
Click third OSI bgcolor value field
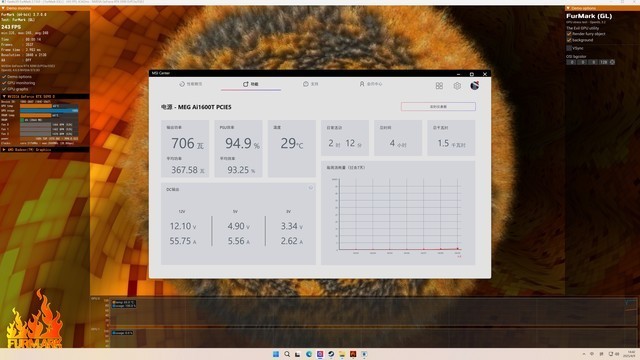593,62
